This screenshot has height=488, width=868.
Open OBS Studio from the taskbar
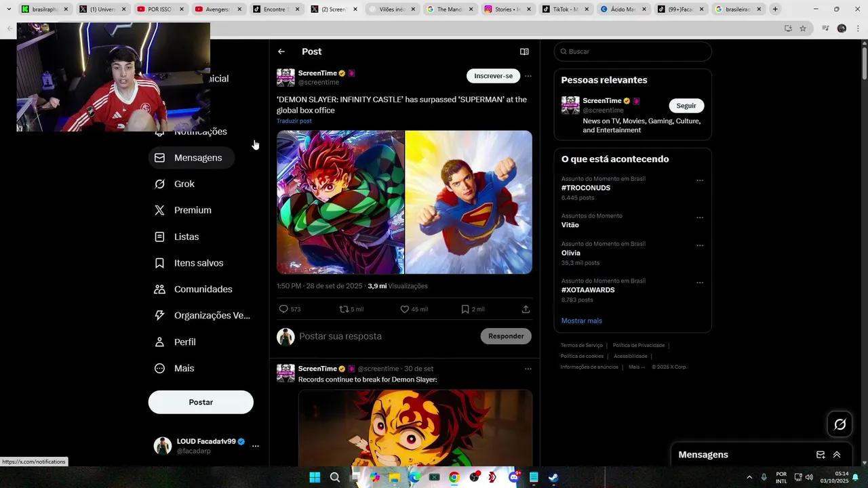tap(474, 477)
